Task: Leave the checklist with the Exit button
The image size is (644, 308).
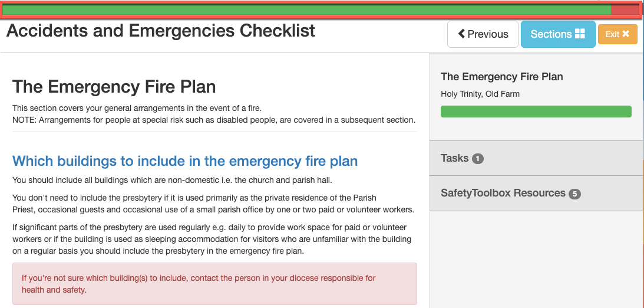Action: 617,34
